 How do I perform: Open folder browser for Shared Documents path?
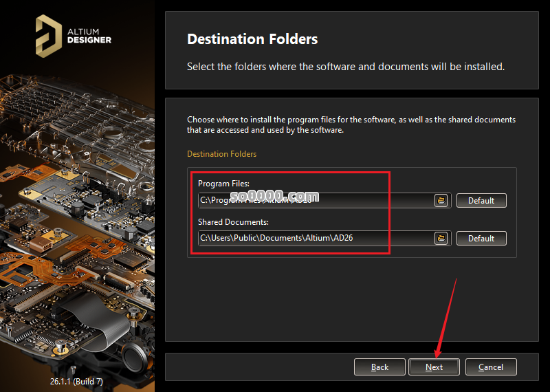[x=441, y=238]
